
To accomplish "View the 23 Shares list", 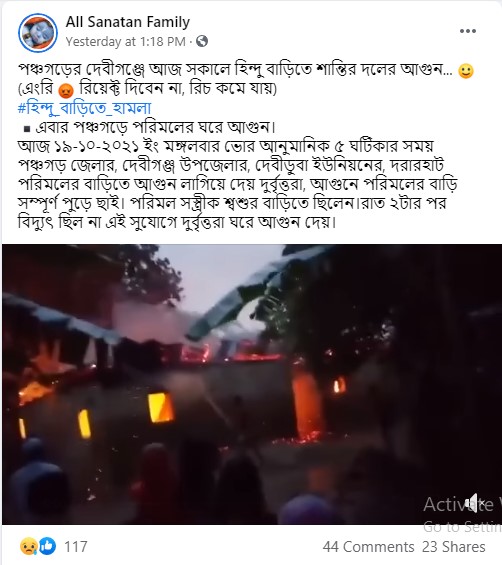I will click(453, 547).
